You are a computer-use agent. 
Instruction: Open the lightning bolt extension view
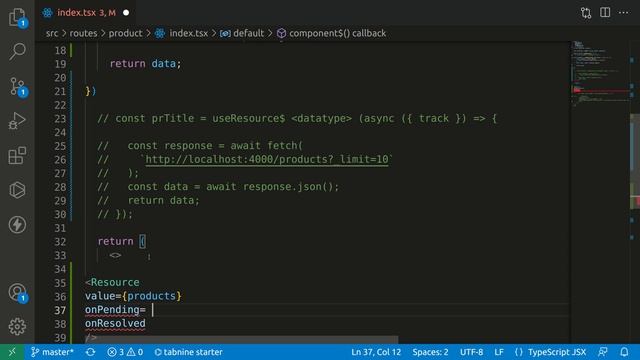point(17,224)
